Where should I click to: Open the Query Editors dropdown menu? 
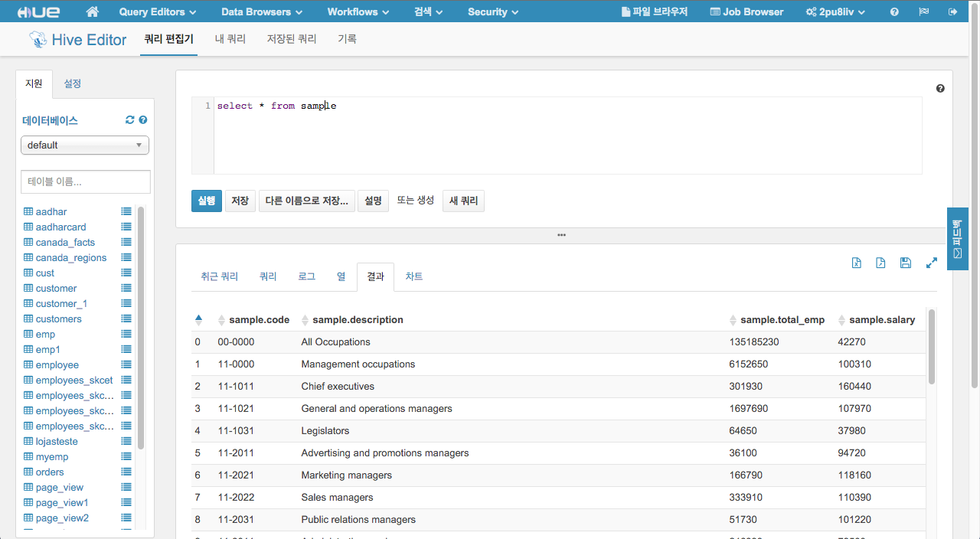point(158,11)
